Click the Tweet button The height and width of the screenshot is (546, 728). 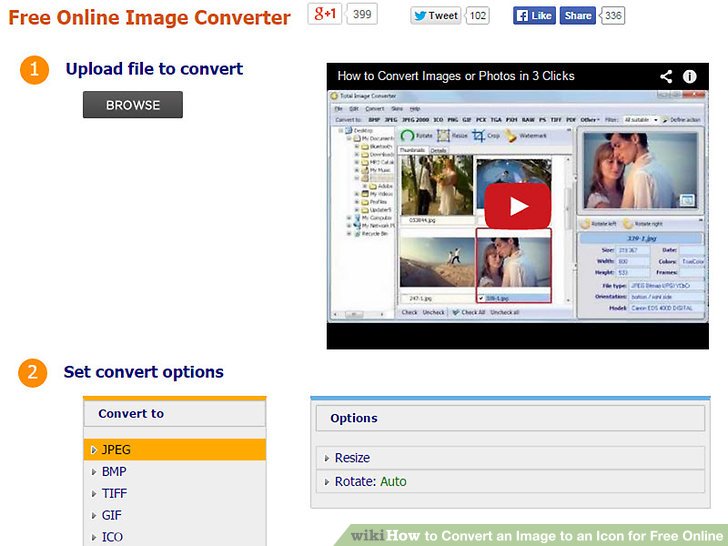tap(436, 16)
